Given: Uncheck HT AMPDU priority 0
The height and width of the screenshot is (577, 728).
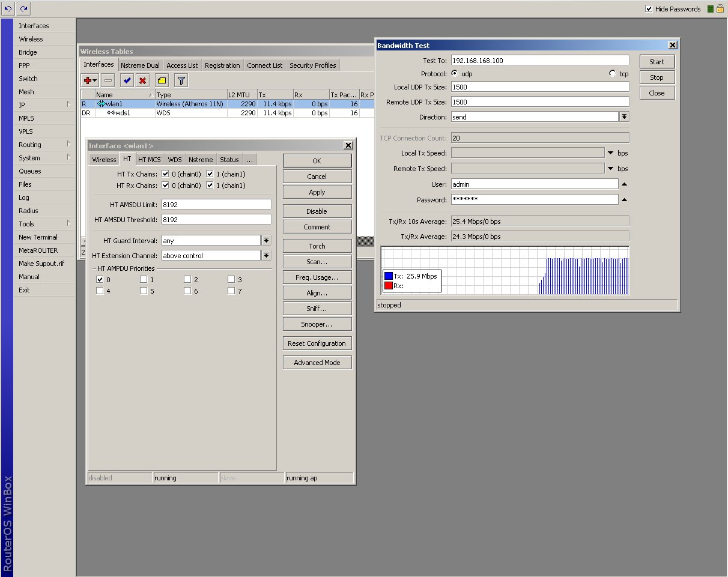Looking at the screenshot, I should [x=100, y=279].
